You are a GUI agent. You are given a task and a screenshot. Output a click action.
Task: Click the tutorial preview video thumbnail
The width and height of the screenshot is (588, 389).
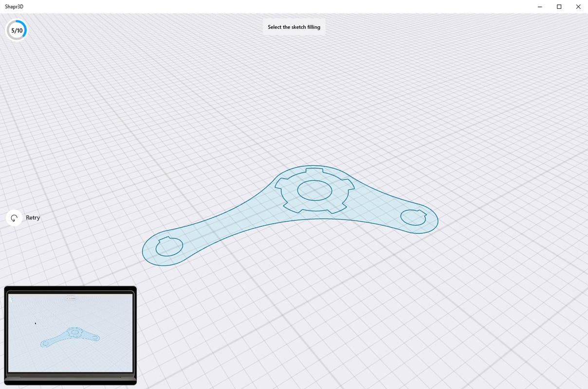tap(71, 336)
